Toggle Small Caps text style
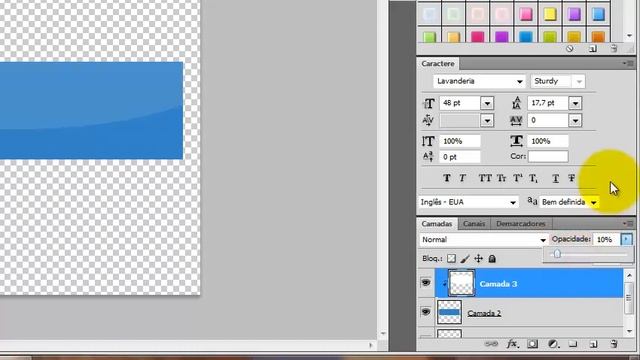 [501, 178]
